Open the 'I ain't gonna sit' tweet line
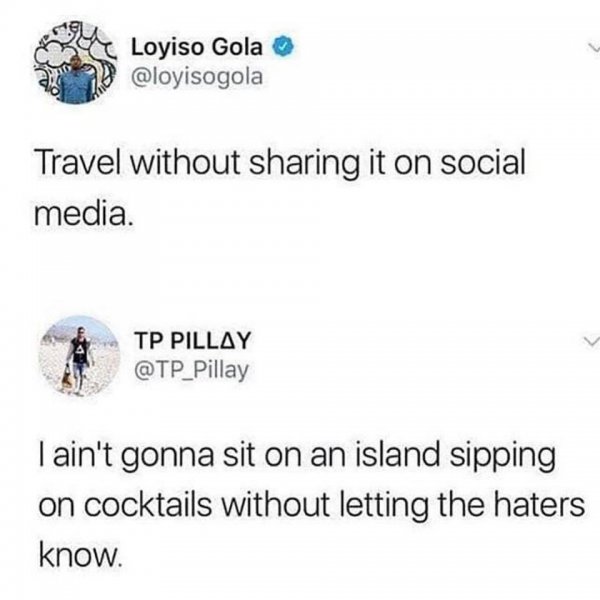This screenshot has width=600, height=600. coord(297,457)
